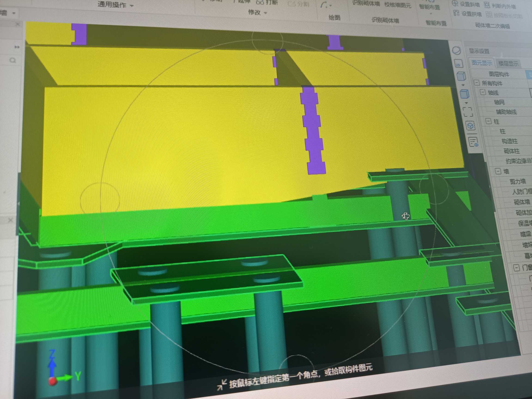Click the XYZ axis indicator in viewport
Image resolution: width=532 pixels, height=399 pixels.
[64, 367]
